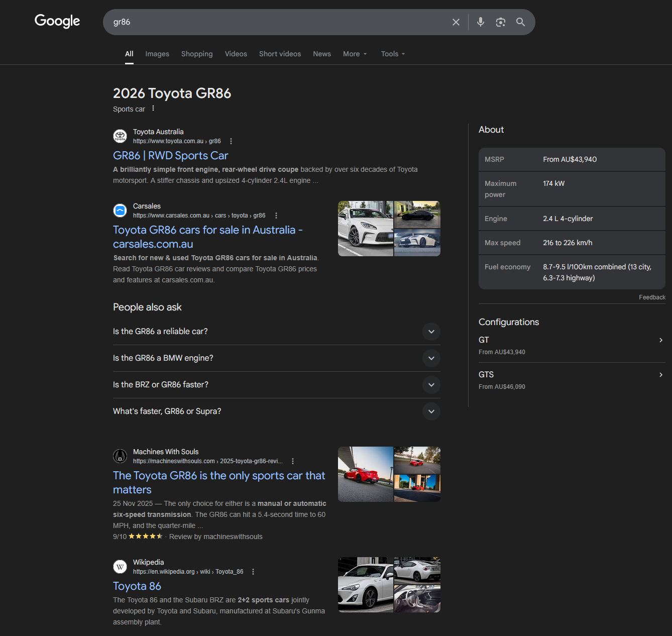This screenshot has width=672, height=636.
Task: Open Carsales result options menu
Action: tap(276, 216)
